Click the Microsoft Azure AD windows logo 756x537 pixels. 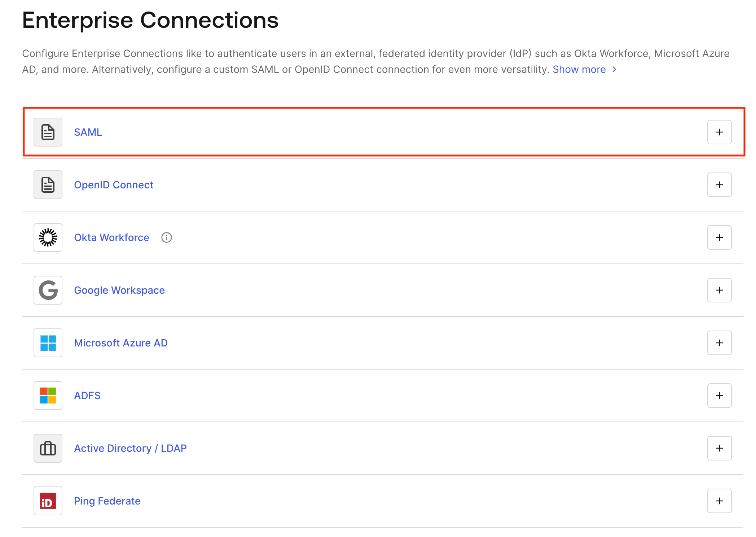tap(48, 343)
